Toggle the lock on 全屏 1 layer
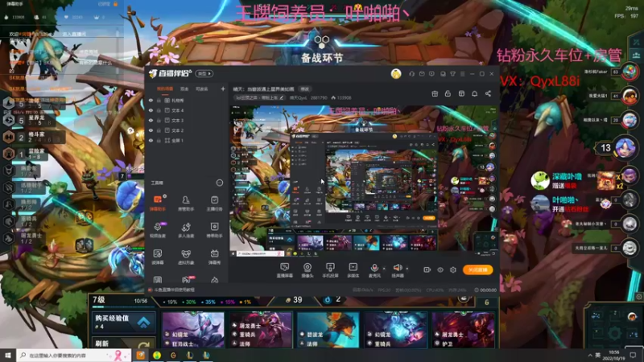Viewport: 644px width, 362px height. (x=159, y=140)
